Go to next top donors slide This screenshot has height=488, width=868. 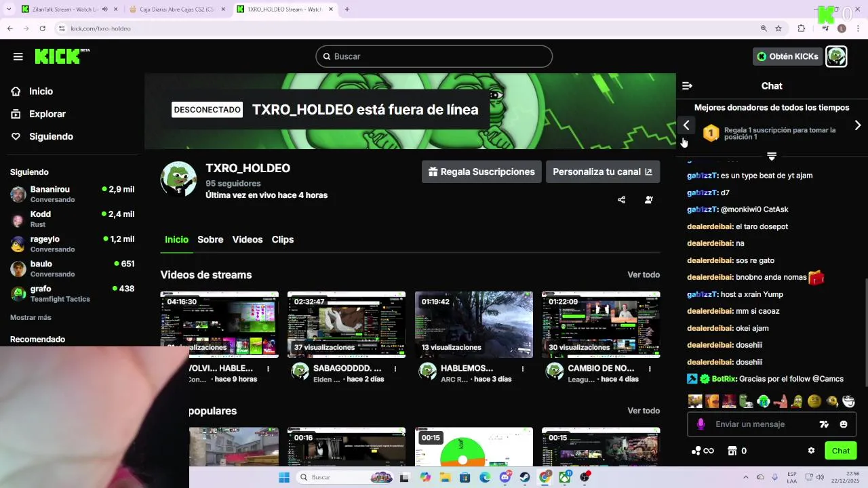pos(858,125)
